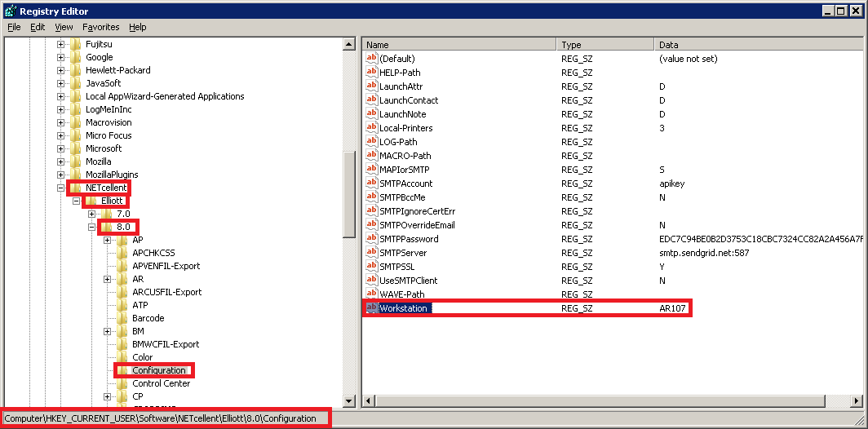Click the Workstation string icon

coord(372,307)
